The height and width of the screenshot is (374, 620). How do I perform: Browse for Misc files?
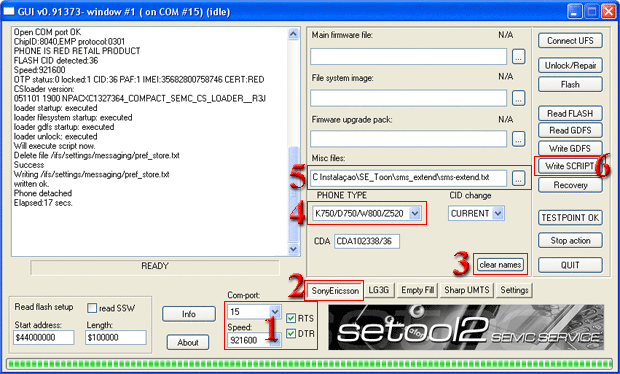pyautogui.click(x=518, y=178)
